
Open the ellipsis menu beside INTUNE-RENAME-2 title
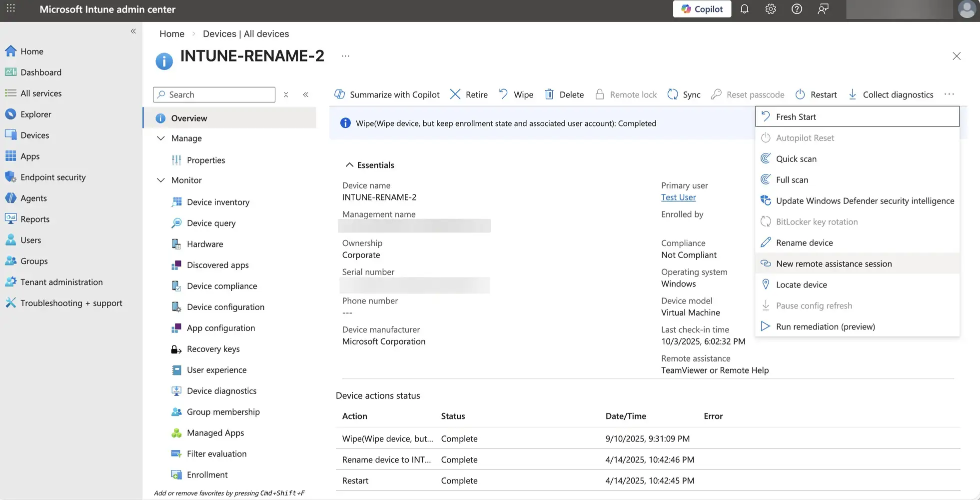tap(345, 55)
